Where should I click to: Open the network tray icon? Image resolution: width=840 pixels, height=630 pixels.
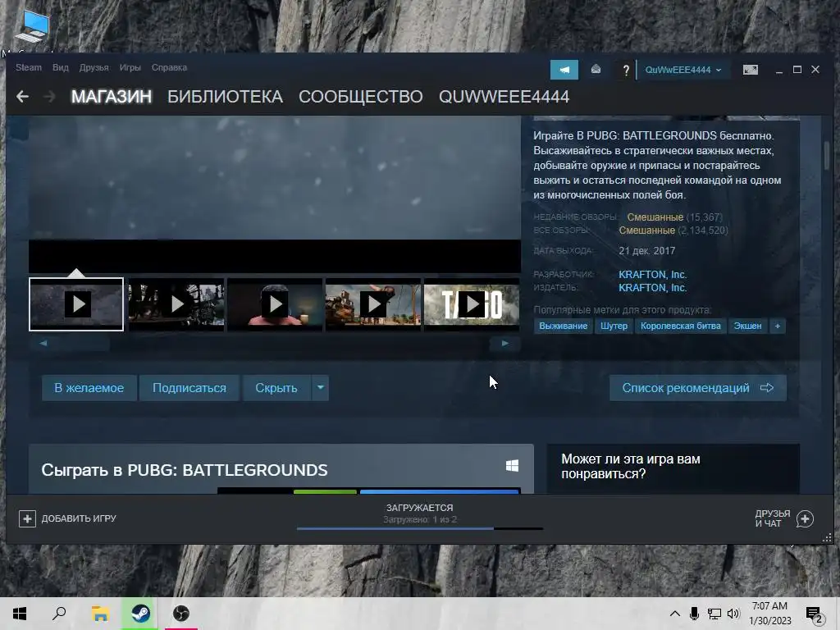(714, 614)
